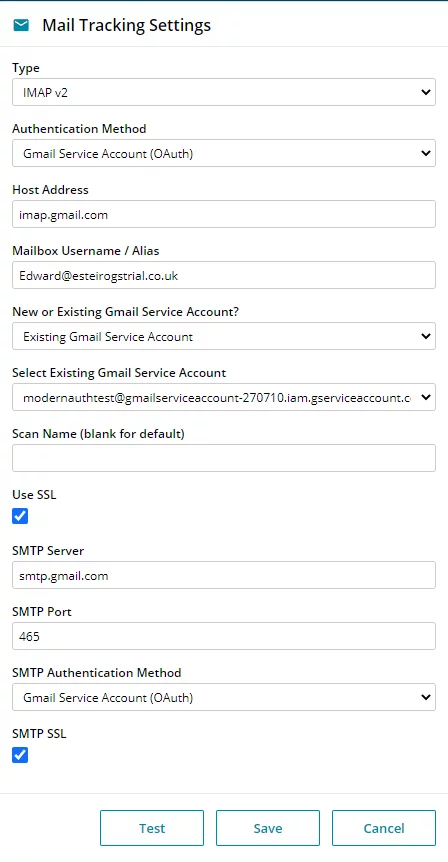Click the Test button
Image resolution: width=448 pixels, height=862 pixels.
point(152,828)
